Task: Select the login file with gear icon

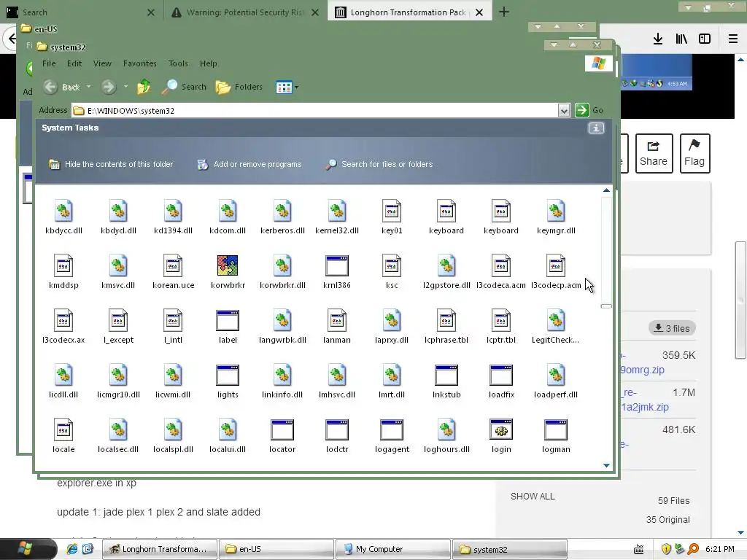Action: [x=501, y=430]
